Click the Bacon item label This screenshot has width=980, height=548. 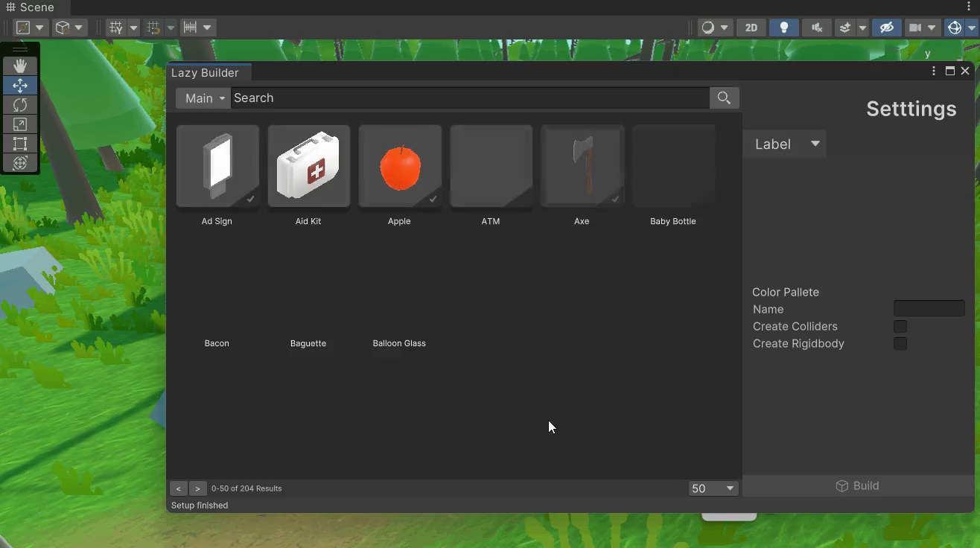[x=217, y=343]
